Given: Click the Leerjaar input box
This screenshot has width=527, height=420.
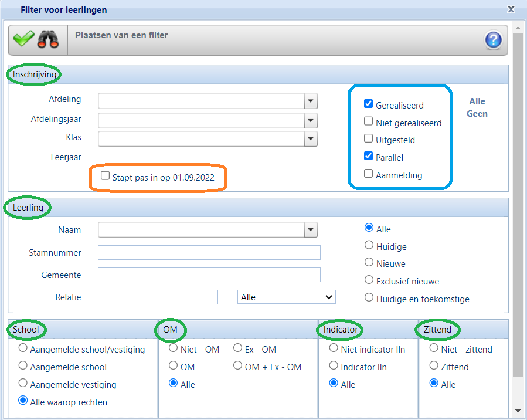Looking at the screenshot, I should [x=110, y=157].
